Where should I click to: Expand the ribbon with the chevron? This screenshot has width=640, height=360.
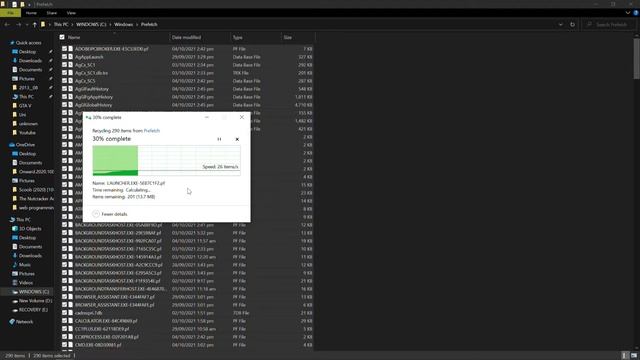(x=628, y=13)
